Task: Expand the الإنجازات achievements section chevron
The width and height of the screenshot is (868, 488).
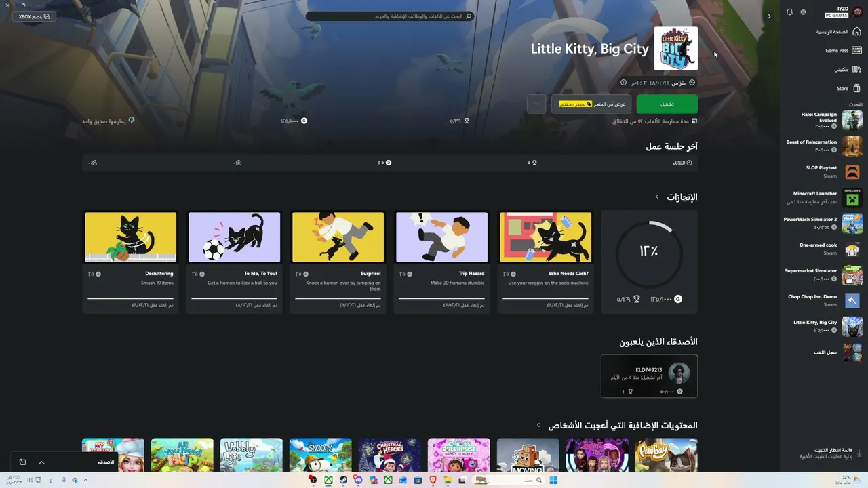Action: pyautogui.click(x=657, y=197)
